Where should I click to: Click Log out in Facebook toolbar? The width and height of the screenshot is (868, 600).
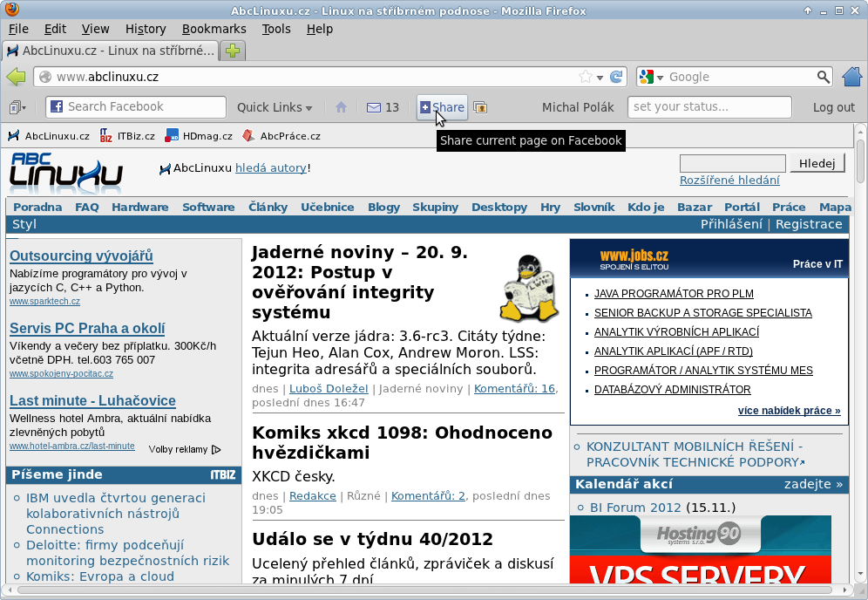tap(834, 107)
